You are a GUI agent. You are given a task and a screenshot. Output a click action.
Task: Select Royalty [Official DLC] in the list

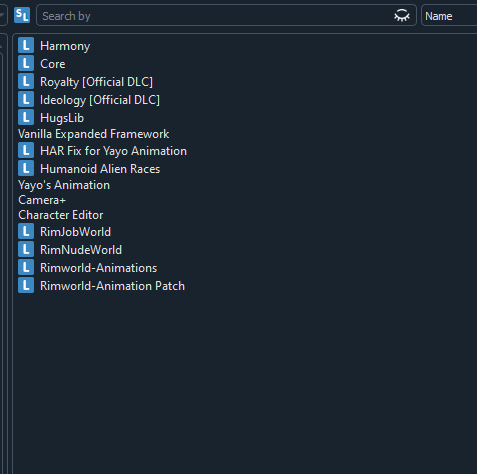(96, 82)
